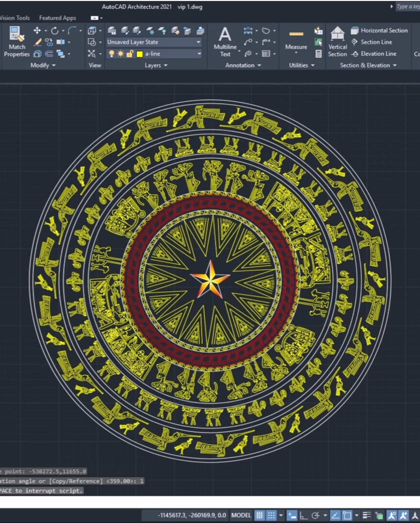Toggle snap mode in status bar

point(271,516)
